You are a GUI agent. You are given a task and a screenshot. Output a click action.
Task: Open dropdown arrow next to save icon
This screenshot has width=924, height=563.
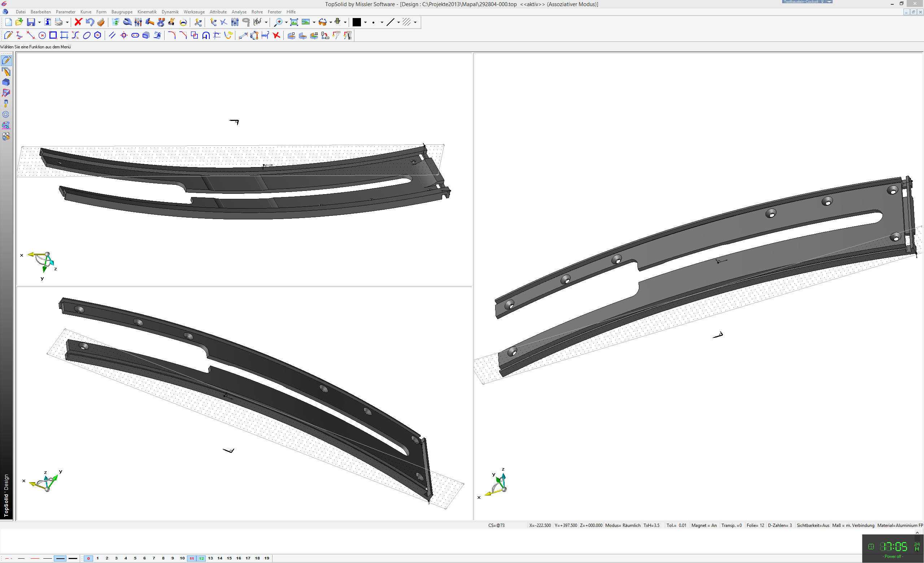coord(39,22)
